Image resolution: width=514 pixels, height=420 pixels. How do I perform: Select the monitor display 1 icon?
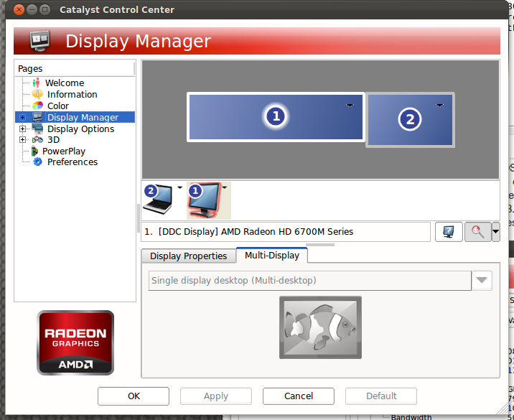pyautogui.click(x=205, y=200)
